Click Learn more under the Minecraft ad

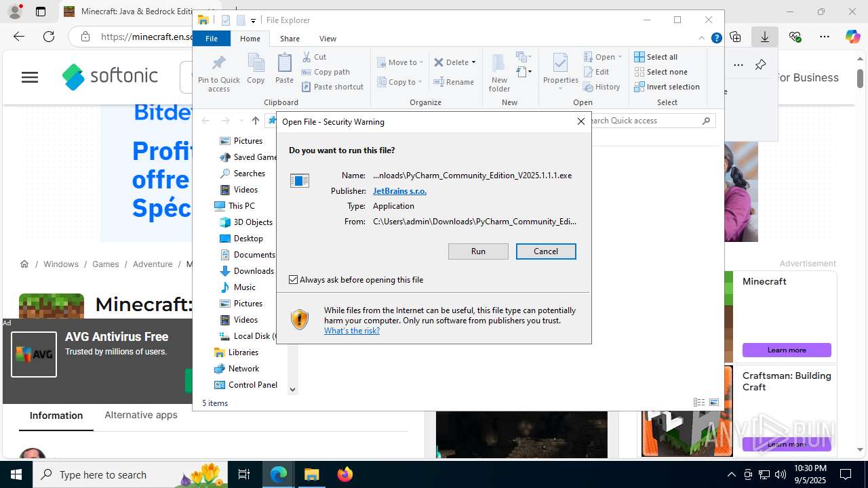coord(787,350)
